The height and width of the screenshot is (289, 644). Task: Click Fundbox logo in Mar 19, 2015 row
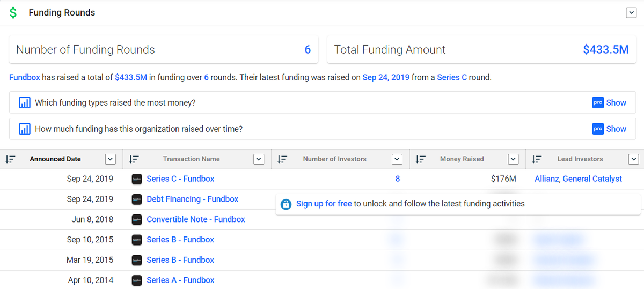[x=137, y=260]
